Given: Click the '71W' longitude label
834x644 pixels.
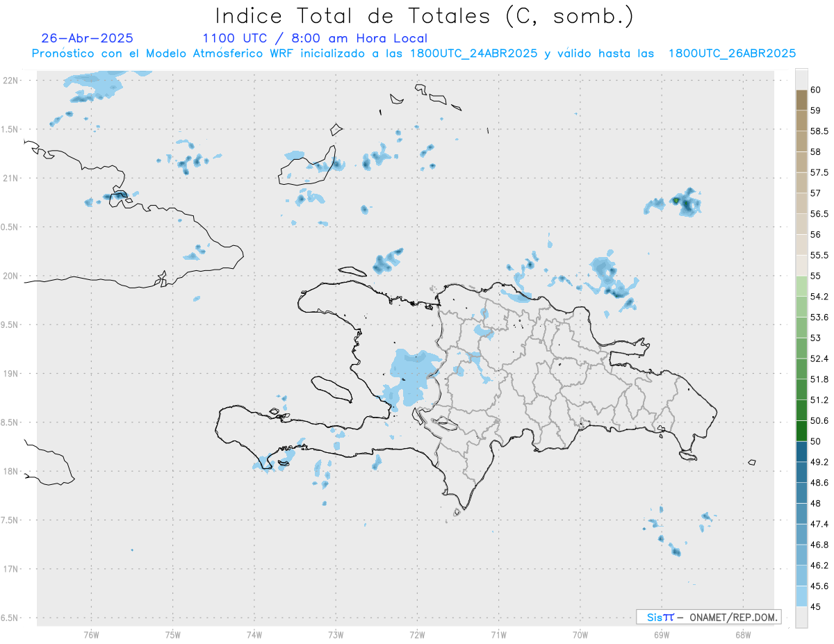Looking at the screenshot, I should pos(498,635).
